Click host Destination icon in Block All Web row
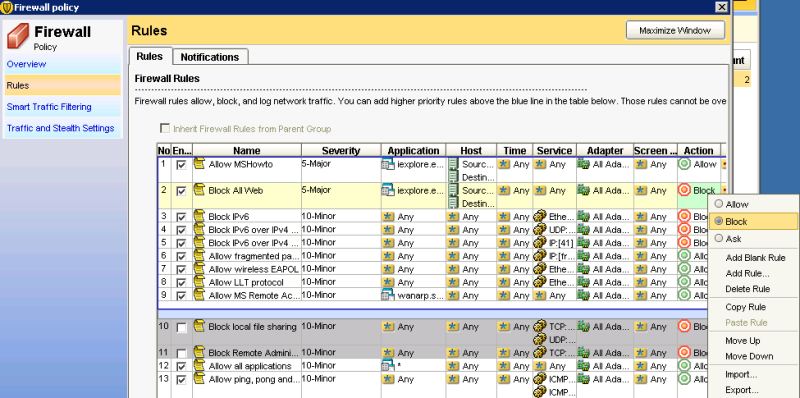 453,203
